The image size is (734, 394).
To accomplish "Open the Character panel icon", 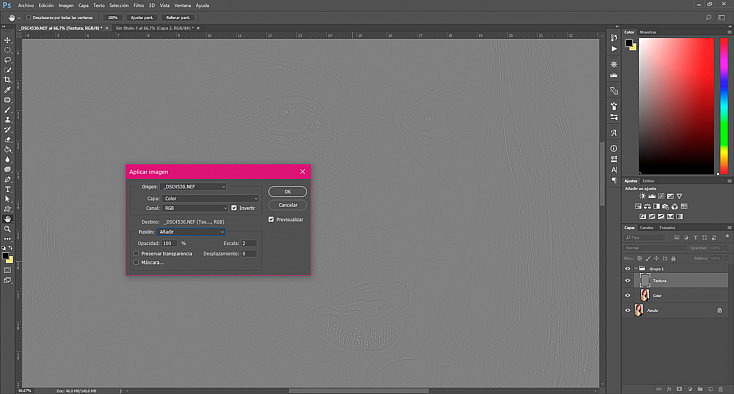I will (614, 169).
